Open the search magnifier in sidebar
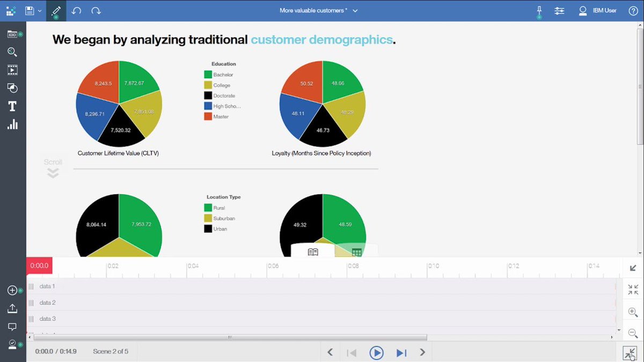Screen dimensions: 644x362 tap(12, 52)
